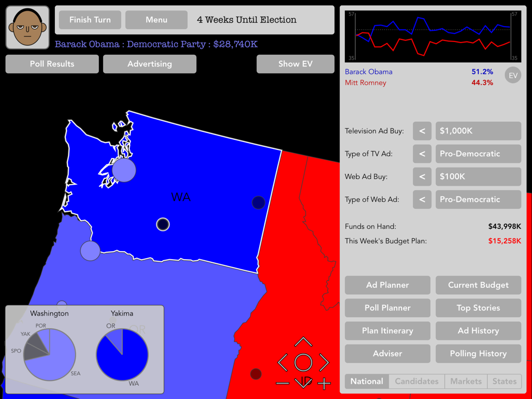
Task: Click Mitt Romney's name in the poll list
Action: coord(365,82)
